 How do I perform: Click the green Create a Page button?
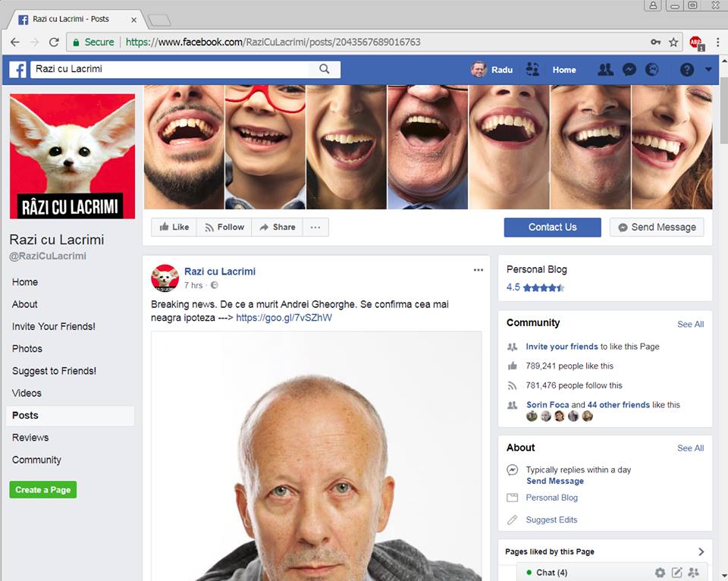click(43, 490)
